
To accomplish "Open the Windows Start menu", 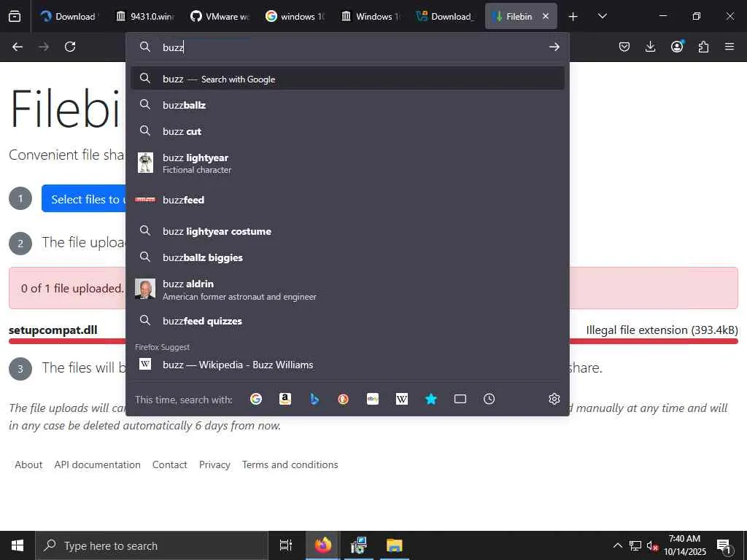I will [18, 545].
